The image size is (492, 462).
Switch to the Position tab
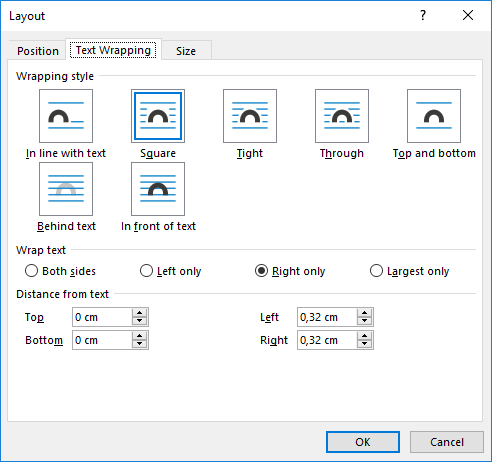pos(38,51)
